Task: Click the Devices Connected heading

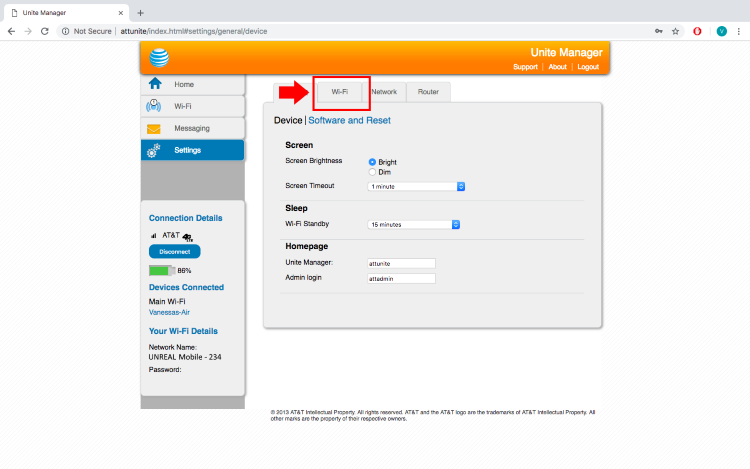Action: point(186,287)
